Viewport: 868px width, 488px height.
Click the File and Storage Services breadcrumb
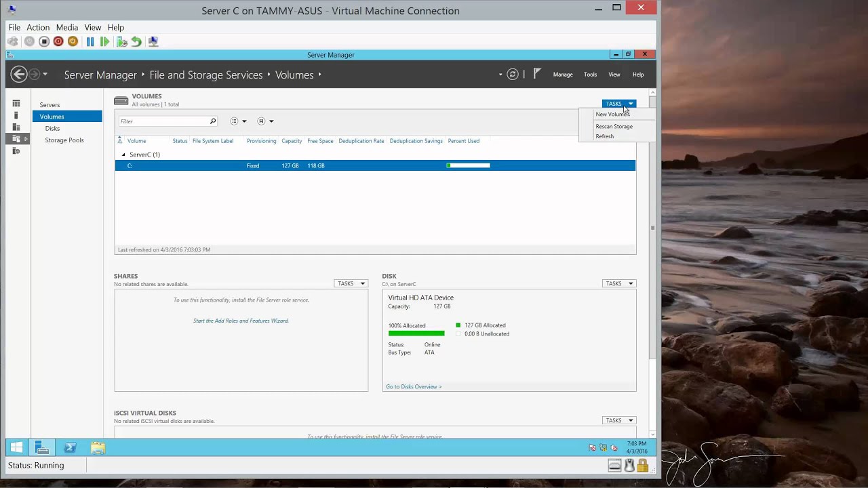pyautogui.click(x=206, y=75)
